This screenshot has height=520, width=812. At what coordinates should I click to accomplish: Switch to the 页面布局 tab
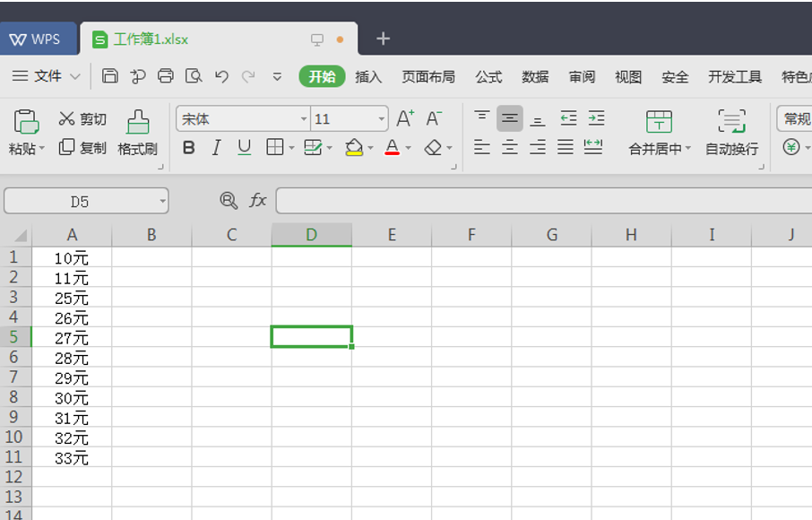tap(428, 77)
